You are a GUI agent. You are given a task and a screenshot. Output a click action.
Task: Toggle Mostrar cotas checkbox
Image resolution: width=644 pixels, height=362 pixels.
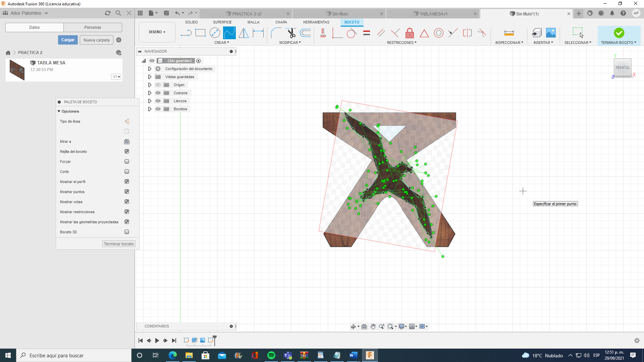coord(127,201)
